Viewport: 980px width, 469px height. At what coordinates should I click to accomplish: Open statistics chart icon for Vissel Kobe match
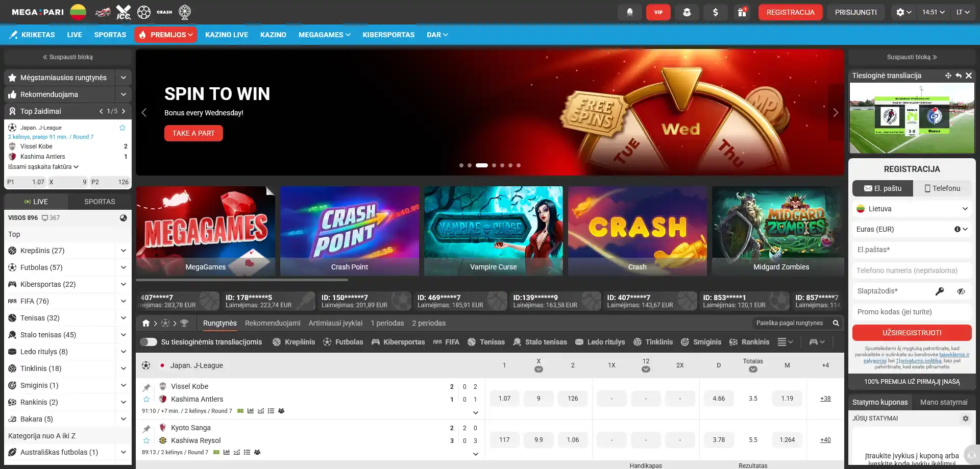pyautogui.click(x=251, y=411)
